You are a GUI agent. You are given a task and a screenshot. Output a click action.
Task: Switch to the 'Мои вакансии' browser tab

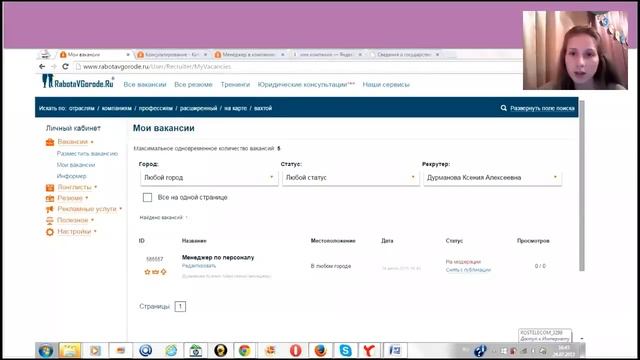click(95, 54)
